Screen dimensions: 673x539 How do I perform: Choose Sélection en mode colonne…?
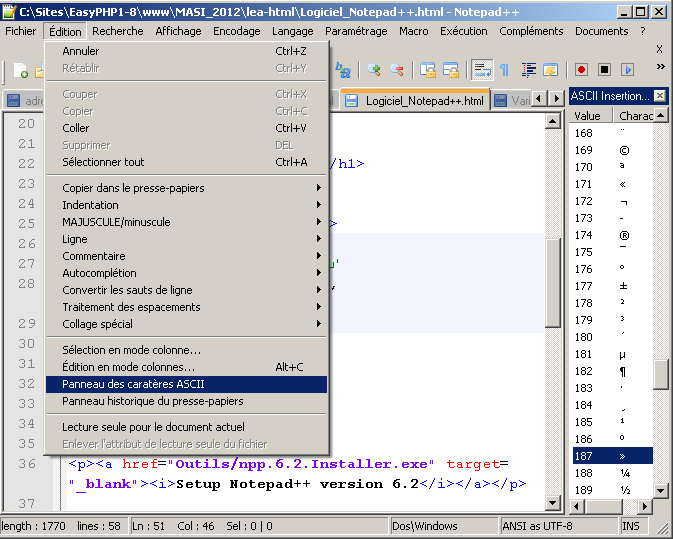pos(186,350)
